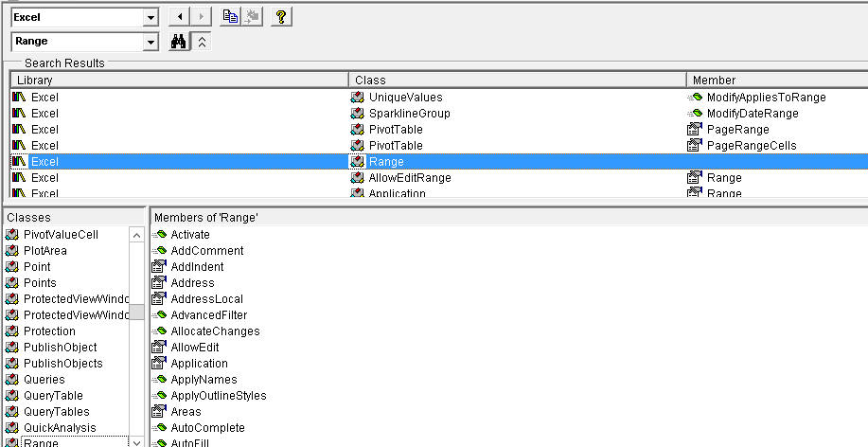Screen dimensions: 868x447
Task: Select the Point class
Action: (x=37, y=267)
